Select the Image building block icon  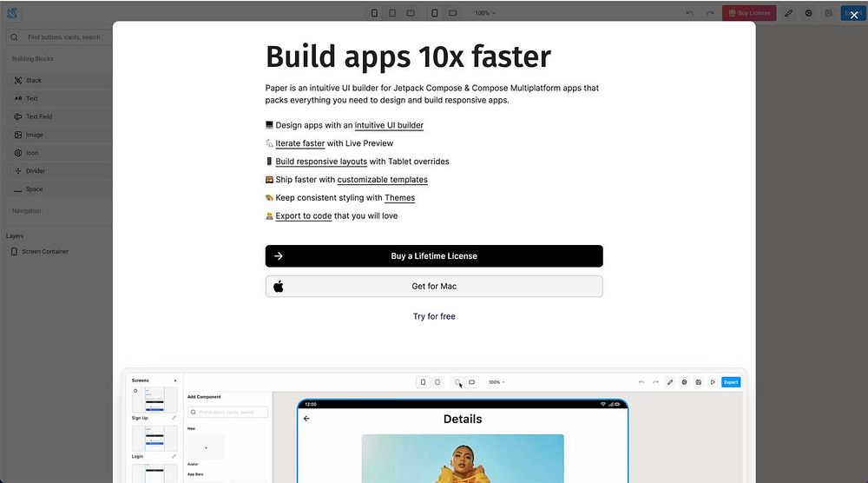(x=18, y=135)
